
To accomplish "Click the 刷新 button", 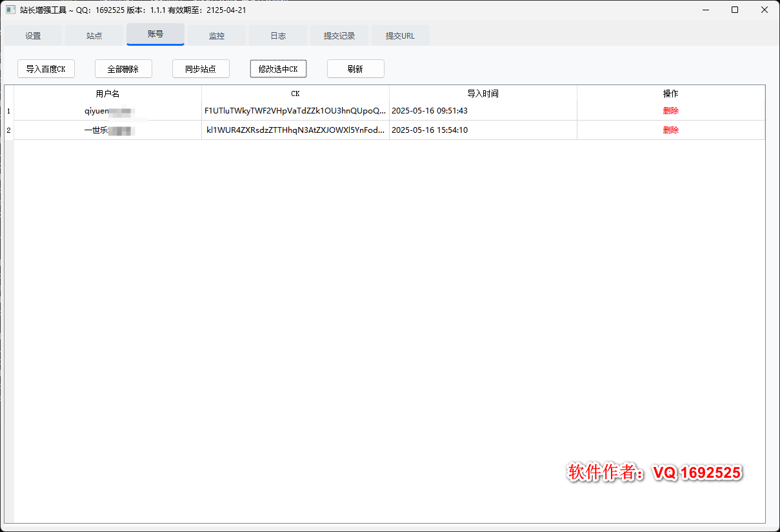I will point(355,69).
